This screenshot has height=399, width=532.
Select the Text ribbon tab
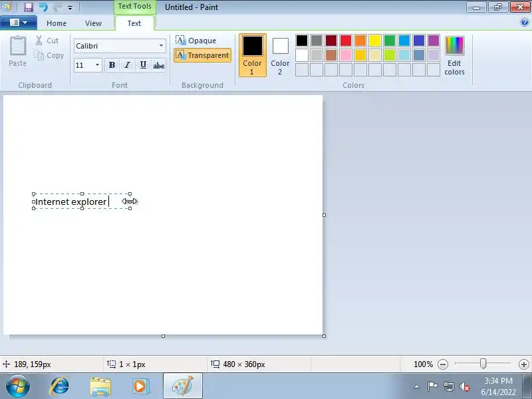pos(134,23)
